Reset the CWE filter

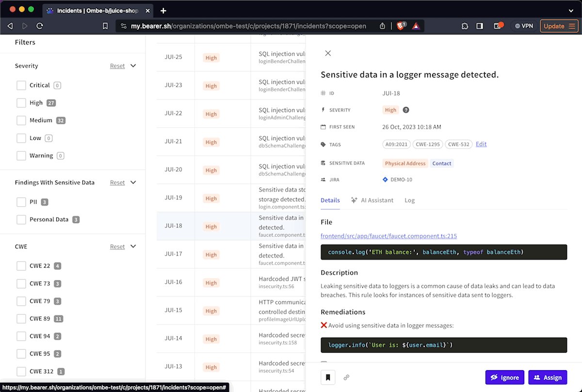117,246
